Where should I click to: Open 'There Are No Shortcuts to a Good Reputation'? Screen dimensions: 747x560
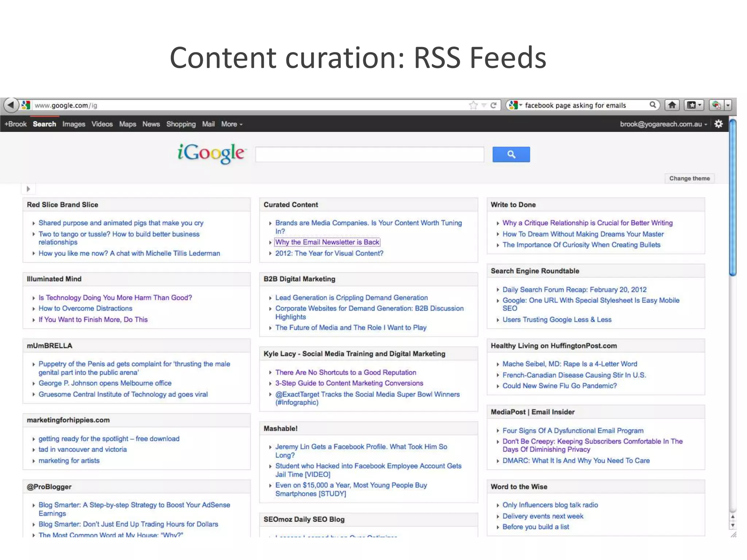point(346,373)
